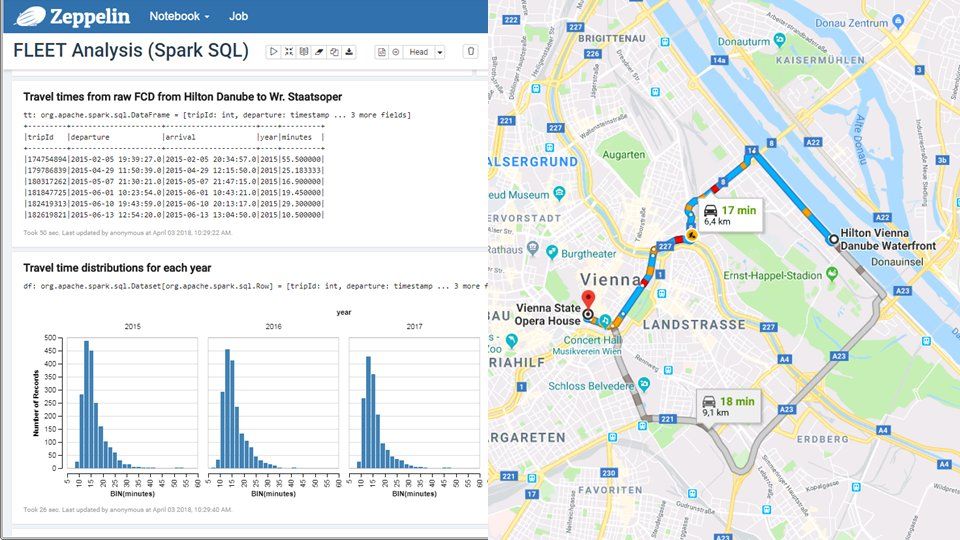Click the Hilton Vienna Danube Waterfront map label

coord(888,239)
